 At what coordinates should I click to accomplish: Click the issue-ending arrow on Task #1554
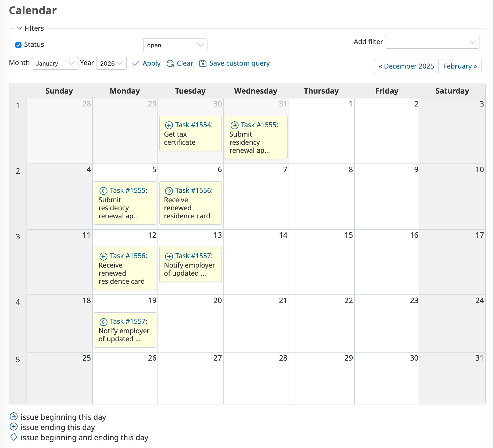(x=169, y=125)
